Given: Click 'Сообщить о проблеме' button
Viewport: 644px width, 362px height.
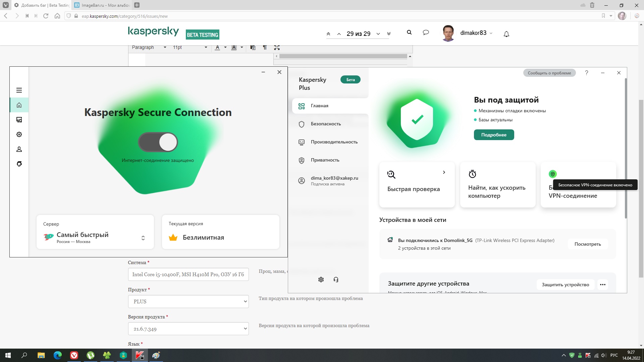Looking at the screenshot, I should (549, 73).
